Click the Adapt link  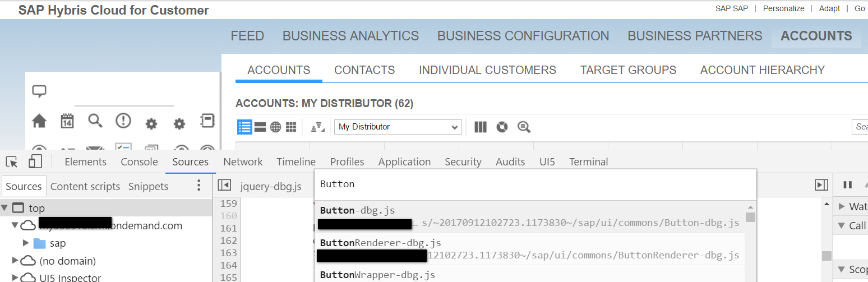click(x=829, y=8)
